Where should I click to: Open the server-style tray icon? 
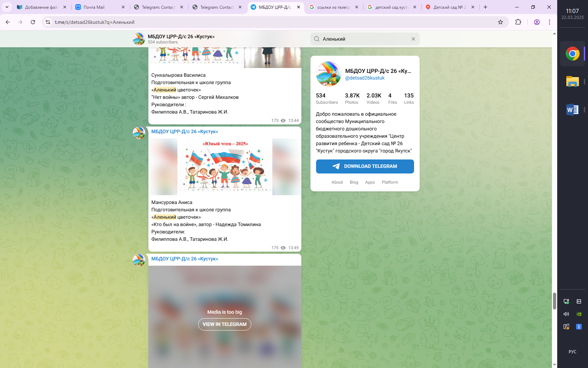pyautogui.click(x=579, y=301)
